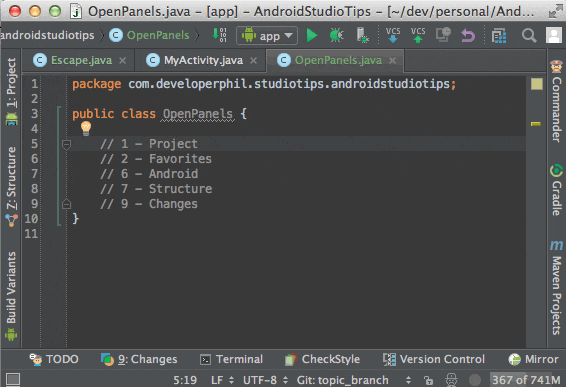Click the yellow inspection status square
Screen dimensions: 567x387
coord(537,84)
